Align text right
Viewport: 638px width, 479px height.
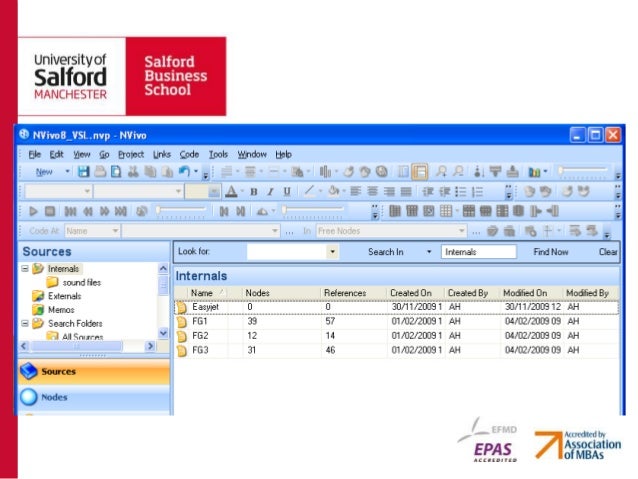point(389,191)
